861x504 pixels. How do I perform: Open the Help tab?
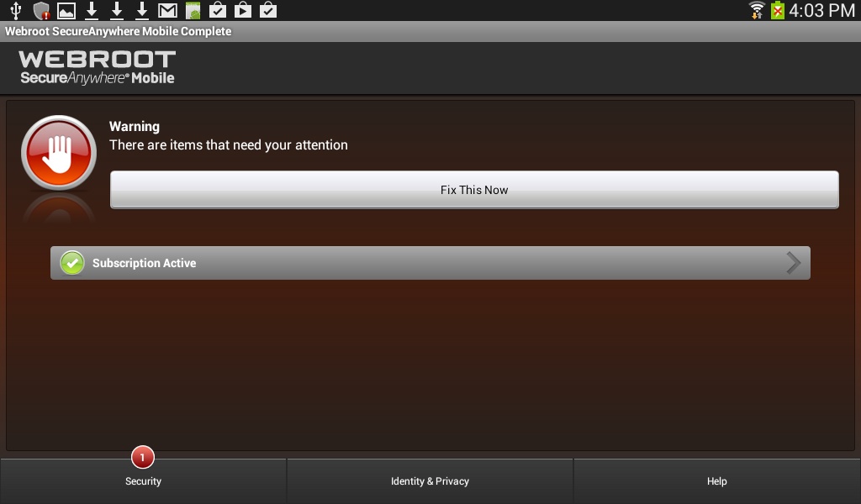(x=716, y=481)
